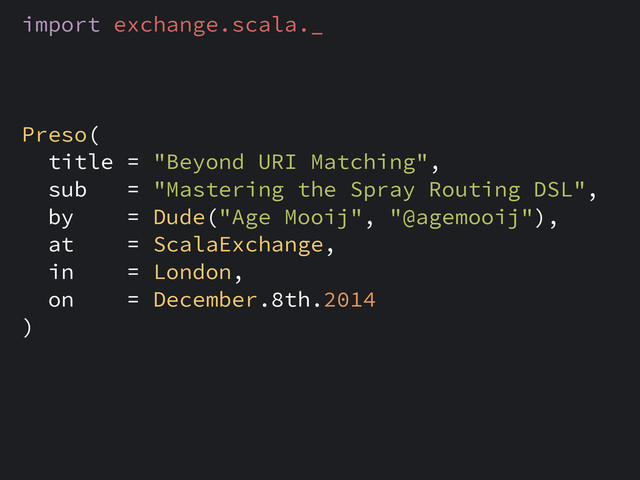Select the ScalaExchange identifier
The image size is (640, 480).
click(x=238, y=245)
